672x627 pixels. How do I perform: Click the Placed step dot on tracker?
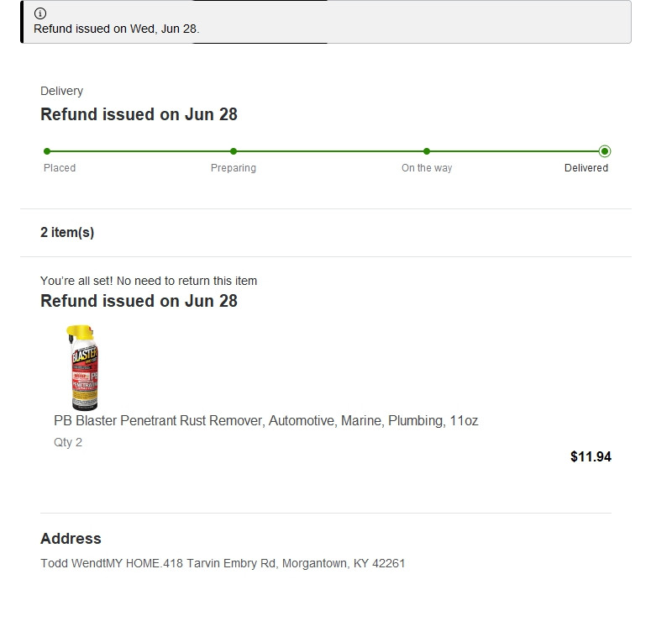[x=47, y=151]
